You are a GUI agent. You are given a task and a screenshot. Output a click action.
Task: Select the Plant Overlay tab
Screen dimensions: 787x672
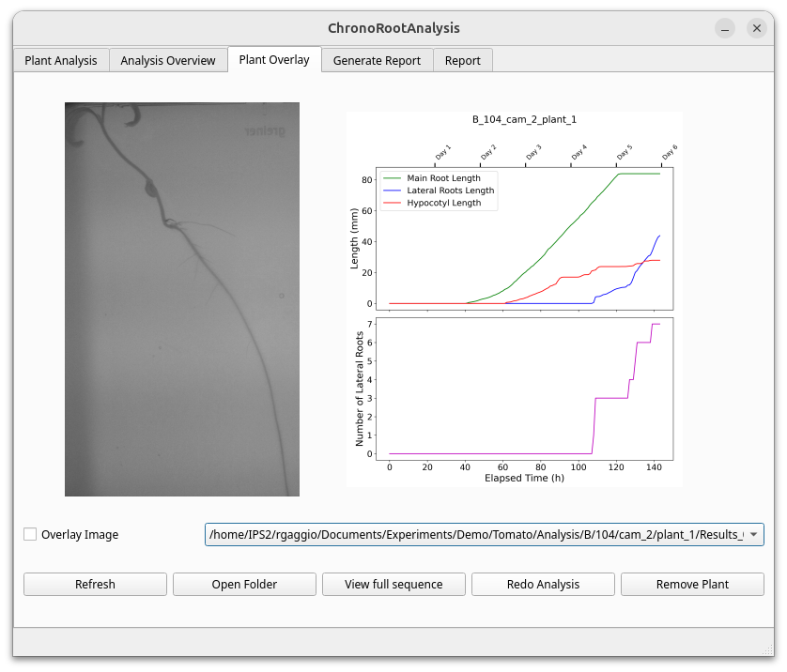coord(274,59)
